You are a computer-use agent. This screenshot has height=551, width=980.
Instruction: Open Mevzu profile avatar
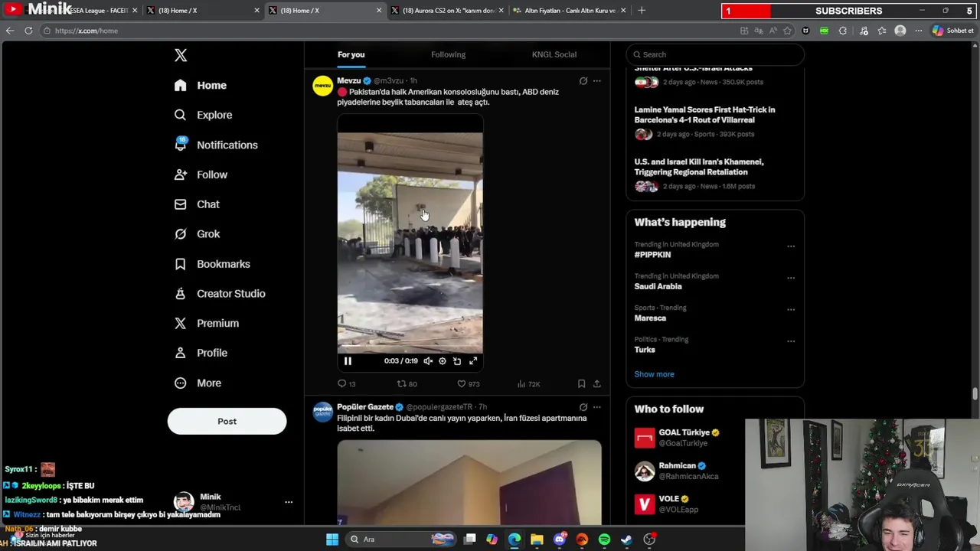[x=322, y=86]
